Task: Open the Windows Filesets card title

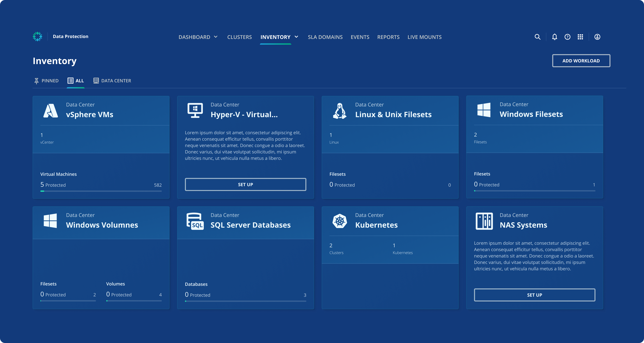Action: coord(531,114)
